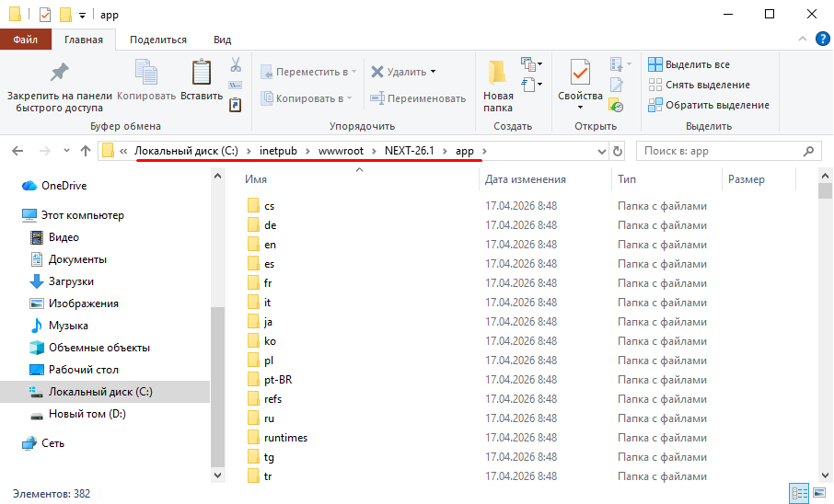Viewport: 834px width, 504px height.
Task: Click the Properties checkmark icon
Action: pos(580,73)
